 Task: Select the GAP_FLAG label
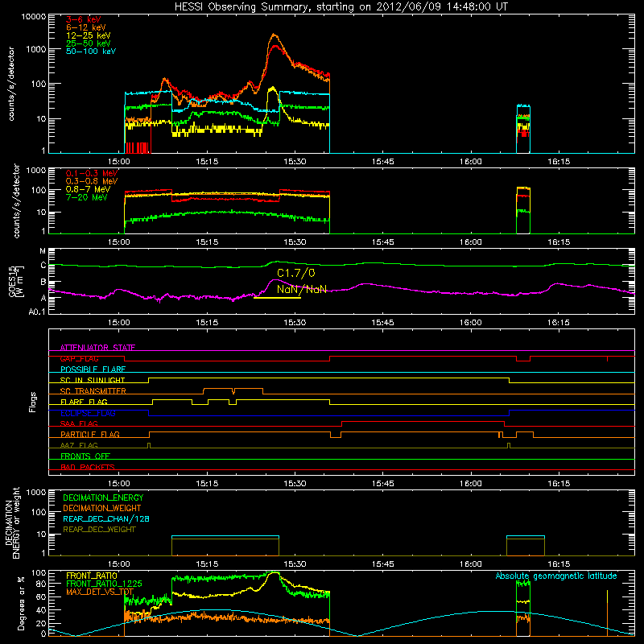tap(79, 358)
